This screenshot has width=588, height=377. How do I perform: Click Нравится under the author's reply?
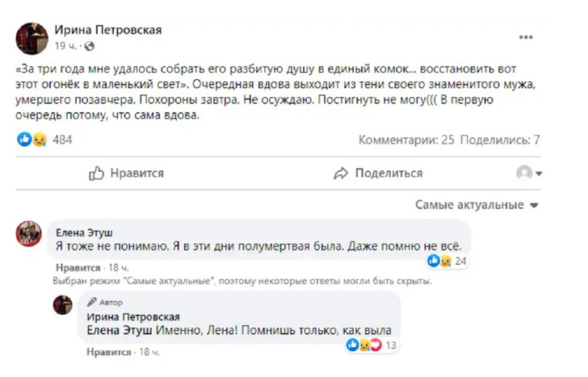coord(108,352)
